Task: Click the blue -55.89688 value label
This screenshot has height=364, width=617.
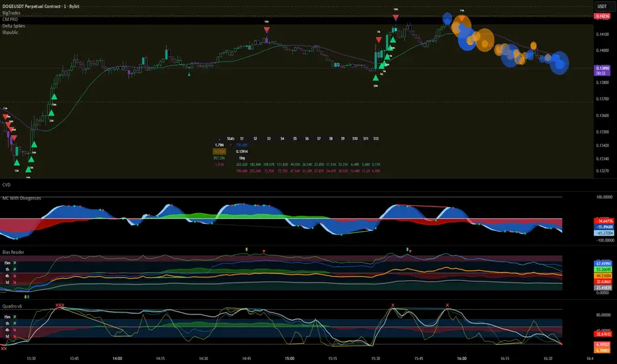Action: (x=604, y=227)
